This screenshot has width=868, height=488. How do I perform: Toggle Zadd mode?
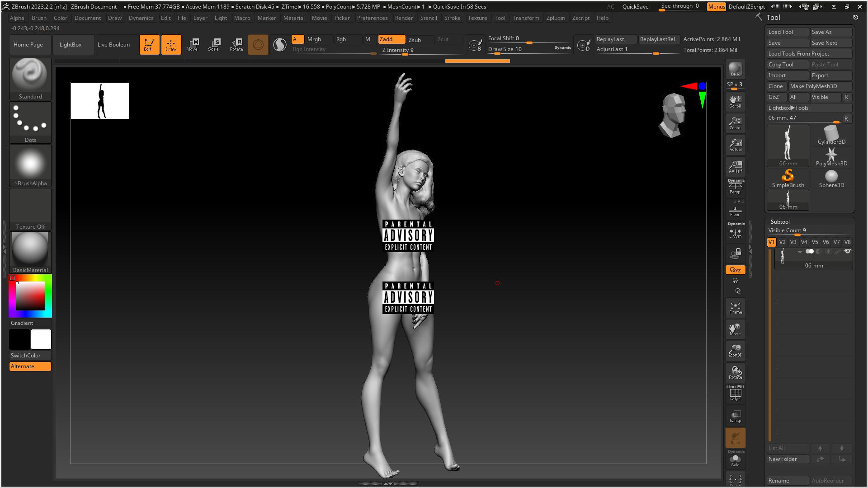(x=392, y=39)
